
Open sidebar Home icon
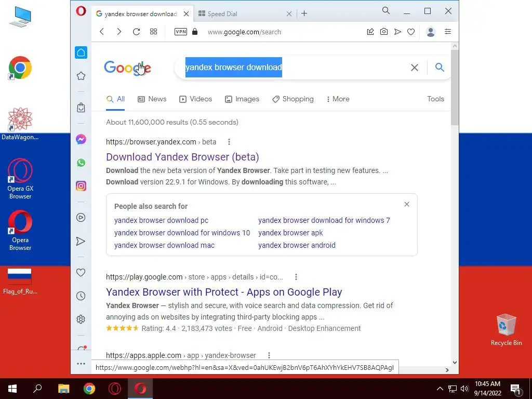coord(81,52)
